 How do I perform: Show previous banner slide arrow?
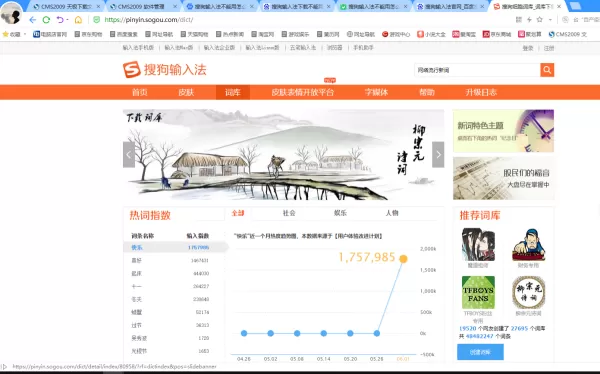tap(129, 155)
